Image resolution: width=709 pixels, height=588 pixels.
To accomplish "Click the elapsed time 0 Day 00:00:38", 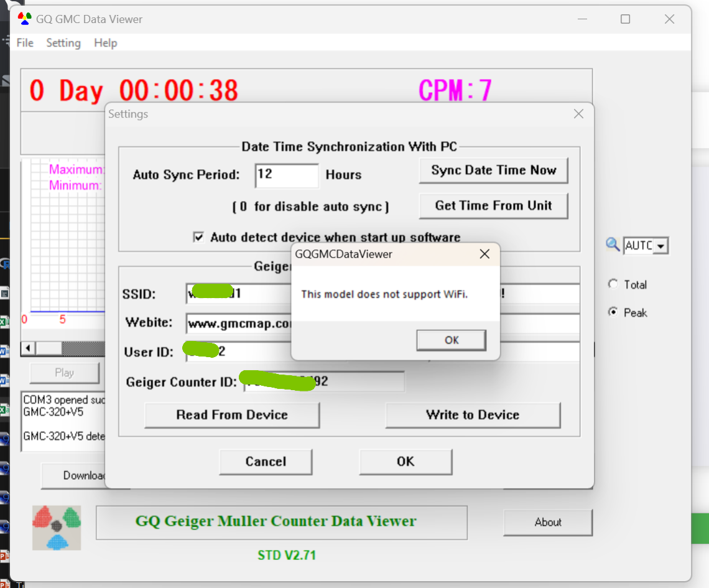I will click(134, 90).
